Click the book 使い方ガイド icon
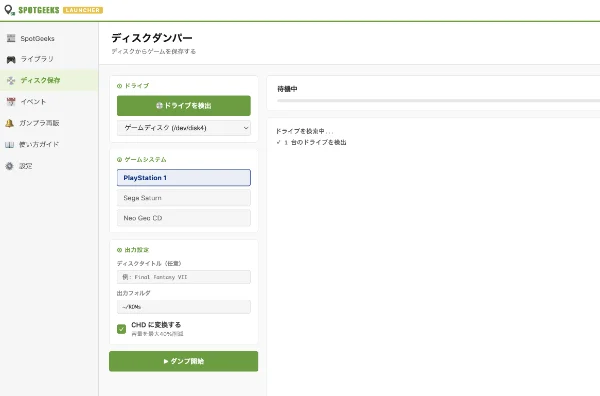The height and width of the screenshot is (396, 600). pyautogui.click(x=10, y=145)
